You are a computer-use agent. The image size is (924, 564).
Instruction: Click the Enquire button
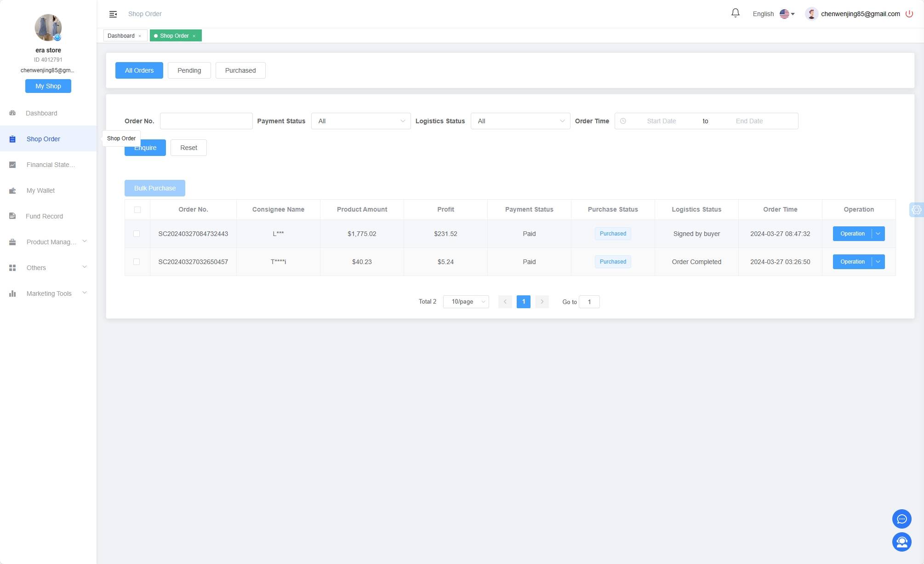pos(145,147)
